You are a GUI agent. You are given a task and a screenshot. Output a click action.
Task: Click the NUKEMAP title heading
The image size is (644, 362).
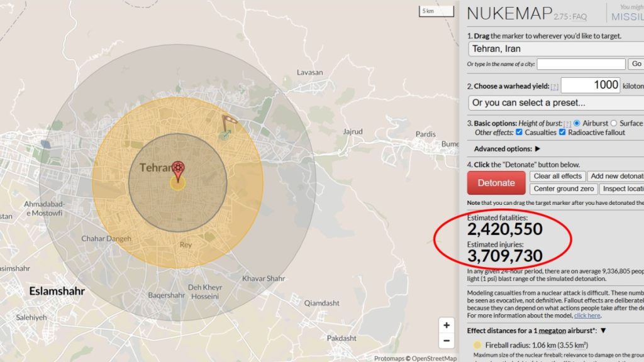pyautogui.click(x=509, y=14)
